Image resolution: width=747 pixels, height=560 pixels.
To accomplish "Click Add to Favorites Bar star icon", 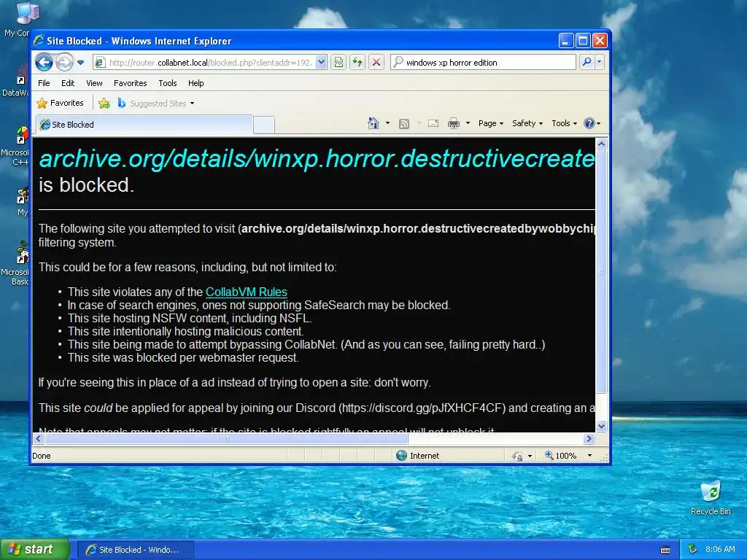I will [104, 103].
